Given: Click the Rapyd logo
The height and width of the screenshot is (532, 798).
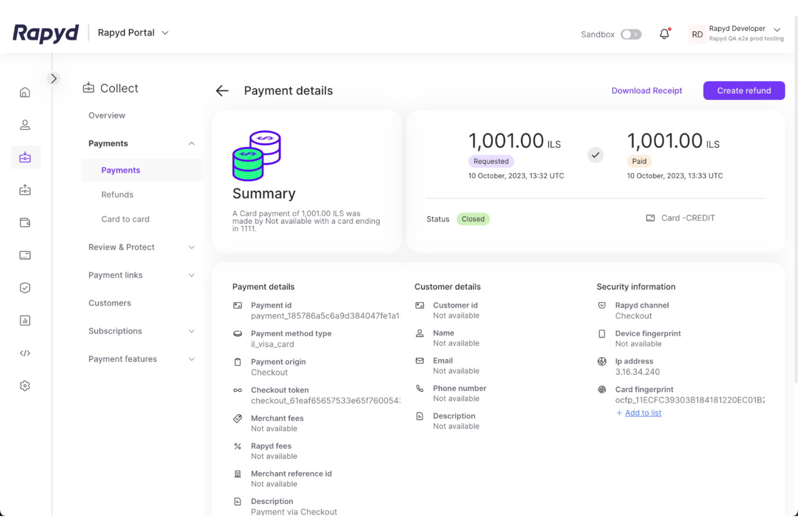Looking at the screenshot, I should click(x=46, y=33).
